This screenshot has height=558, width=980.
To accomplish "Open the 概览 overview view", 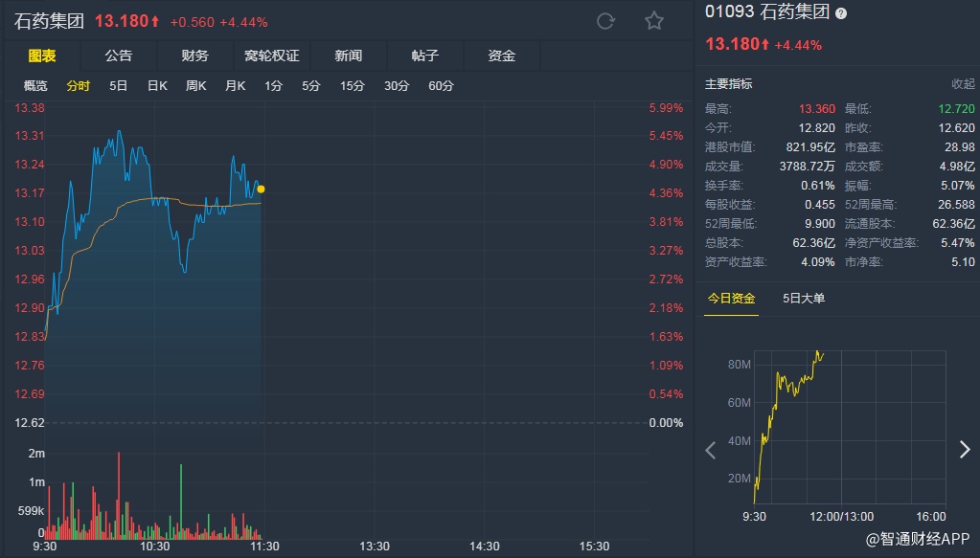I will [35, 86].
